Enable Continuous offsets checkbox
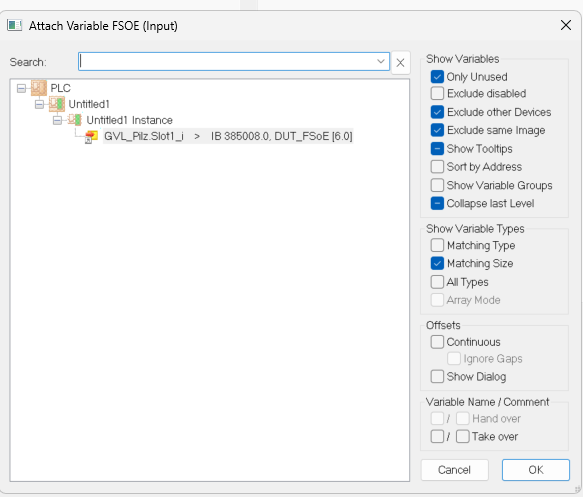Viewport: 583px width, 497px height. pos(437,342)
